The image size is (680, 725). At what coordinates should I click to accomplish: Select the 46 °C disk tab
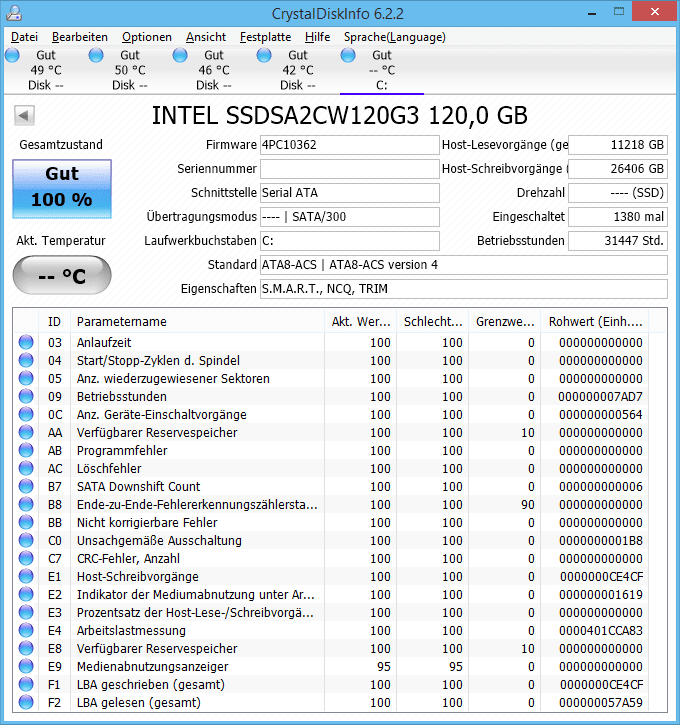pos(214,70)
